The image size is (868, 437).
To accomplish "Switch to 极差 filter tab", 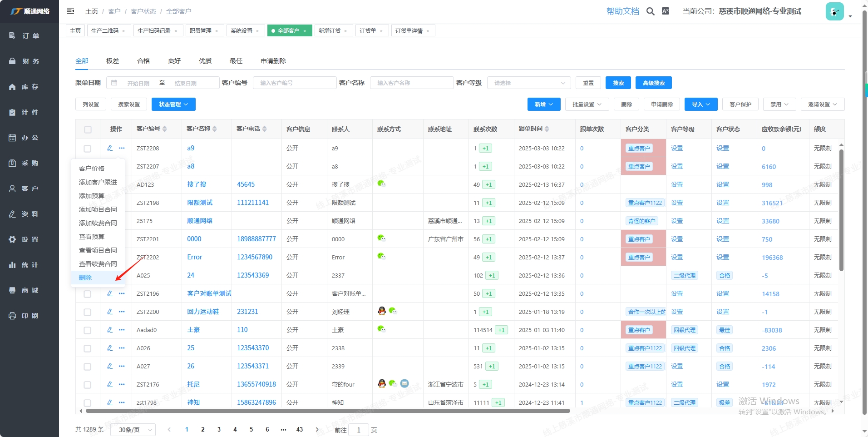I will pos(113,61).
